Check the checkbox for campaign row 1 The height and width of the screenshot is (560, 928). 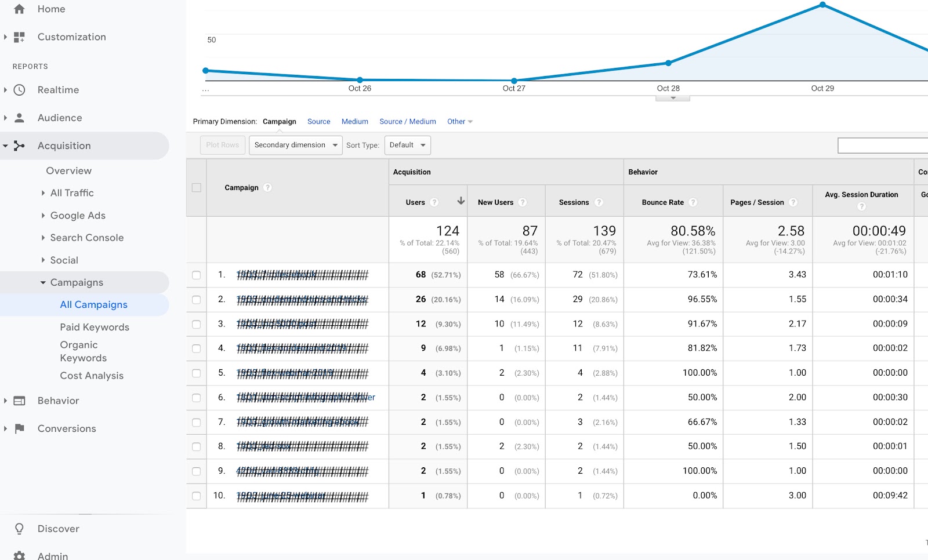click(197, 275)
